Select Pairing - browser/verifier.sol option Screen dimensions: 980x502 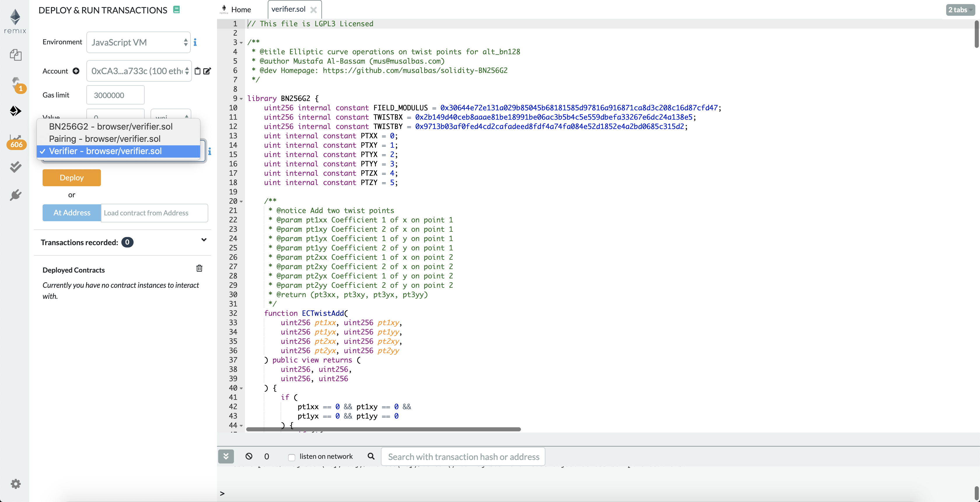click(105, 139)
